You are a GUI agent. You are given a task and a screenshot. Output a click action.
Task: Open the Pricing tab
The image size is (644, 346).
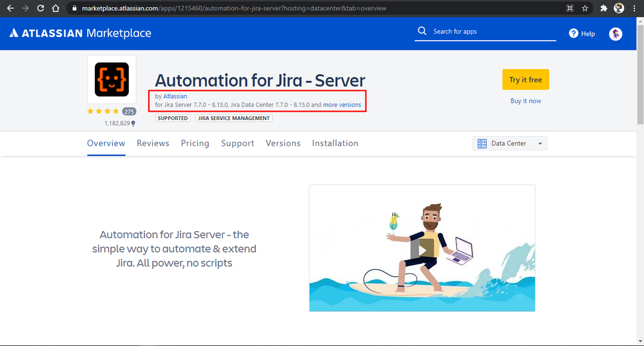[195, 143]
